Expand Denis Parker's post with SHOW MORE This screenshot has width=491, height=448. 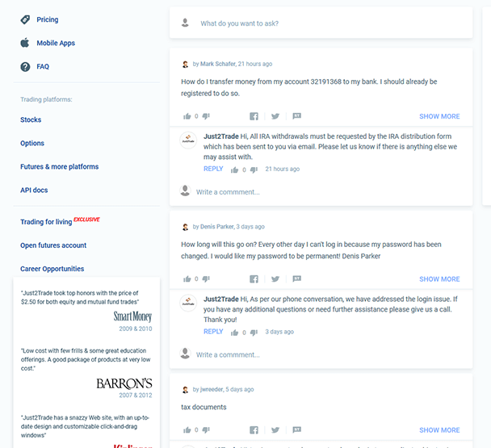pos(439,279)
